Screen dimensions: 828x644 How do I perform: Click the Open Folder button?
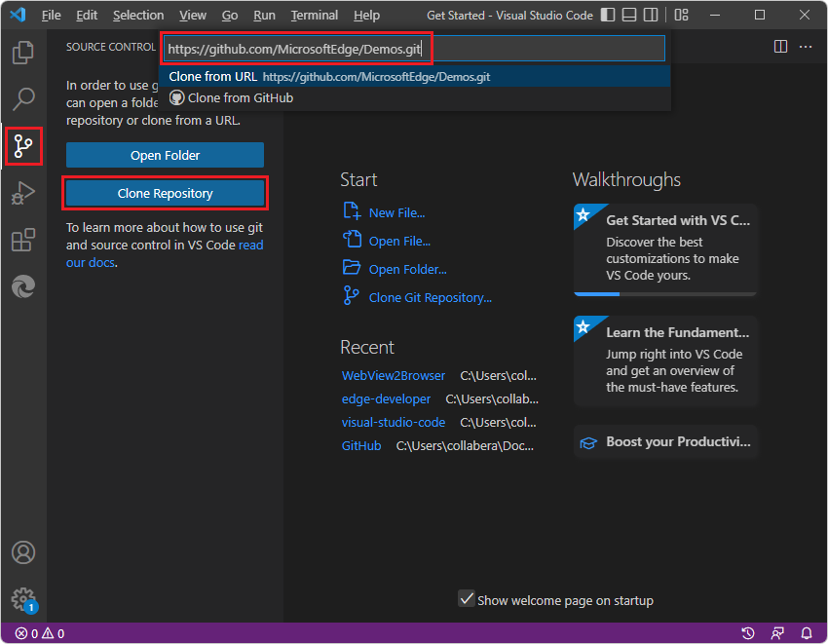click(165, 154)
